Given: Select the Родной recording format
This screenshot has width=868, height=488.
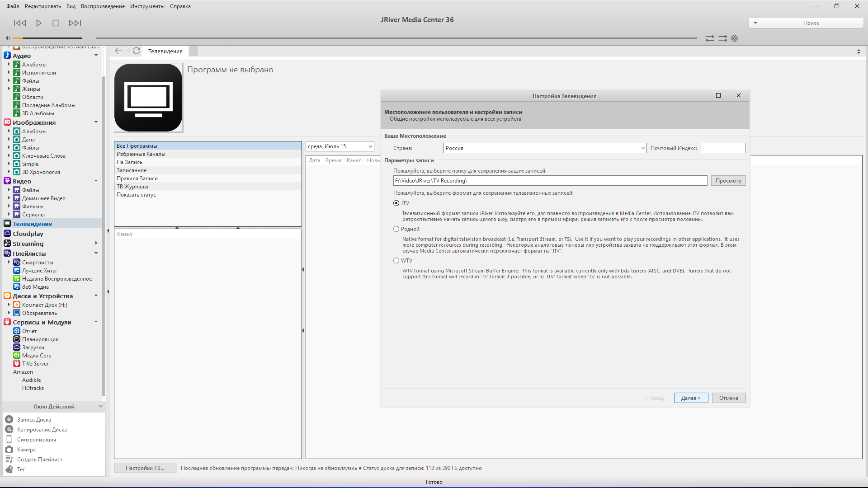Looking at the screenshot, I should coord(396,229).
